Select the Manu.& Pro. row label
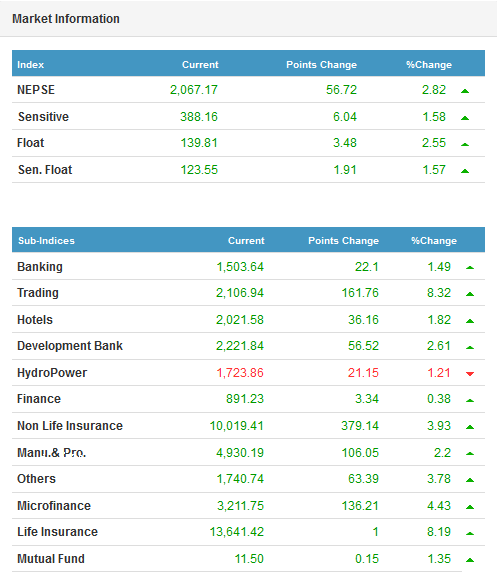Viewport: 497px width, 572px height. click(51, 453)
